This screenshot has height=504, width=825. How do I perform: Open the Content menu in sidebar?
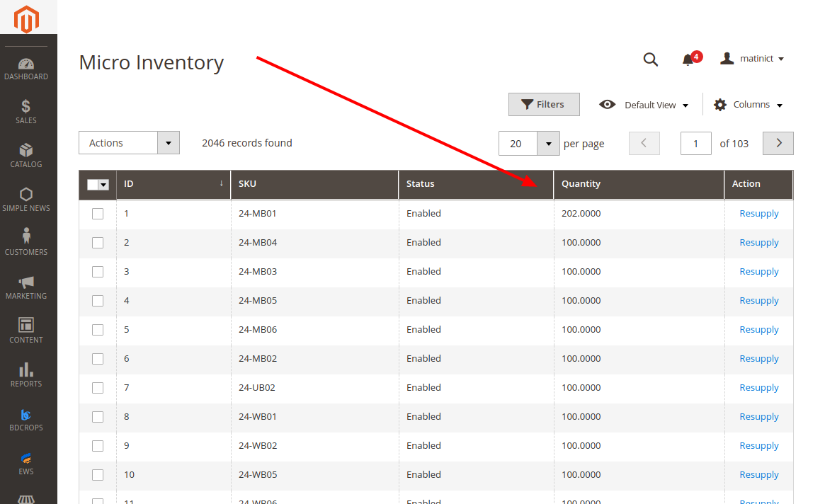coord(26,326)
